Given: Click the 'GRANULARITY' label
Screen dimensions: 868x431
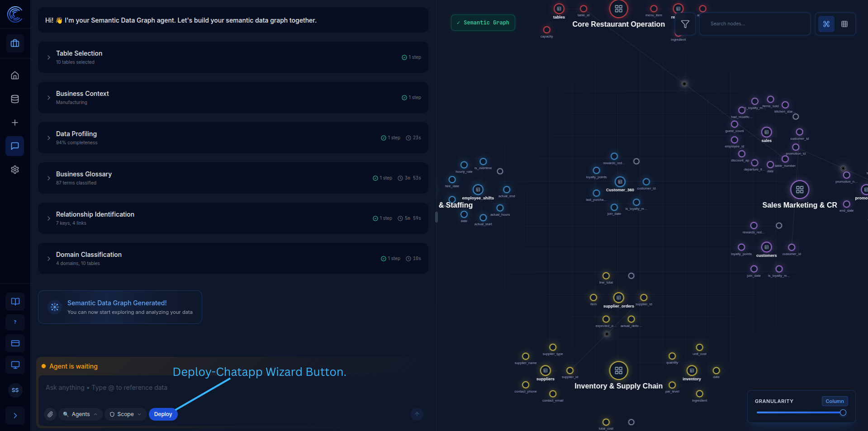Looking at the screenshot, I should click(x=774, y=401).
